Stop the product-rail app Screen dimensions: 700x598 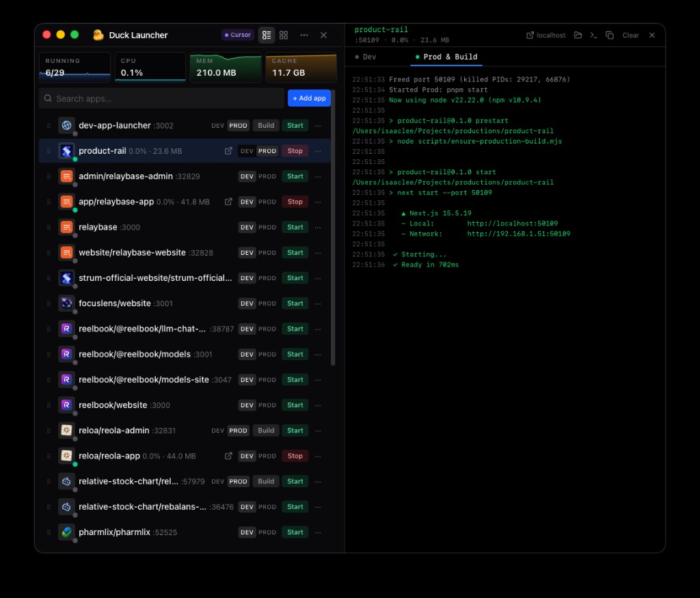pos(295,151)
